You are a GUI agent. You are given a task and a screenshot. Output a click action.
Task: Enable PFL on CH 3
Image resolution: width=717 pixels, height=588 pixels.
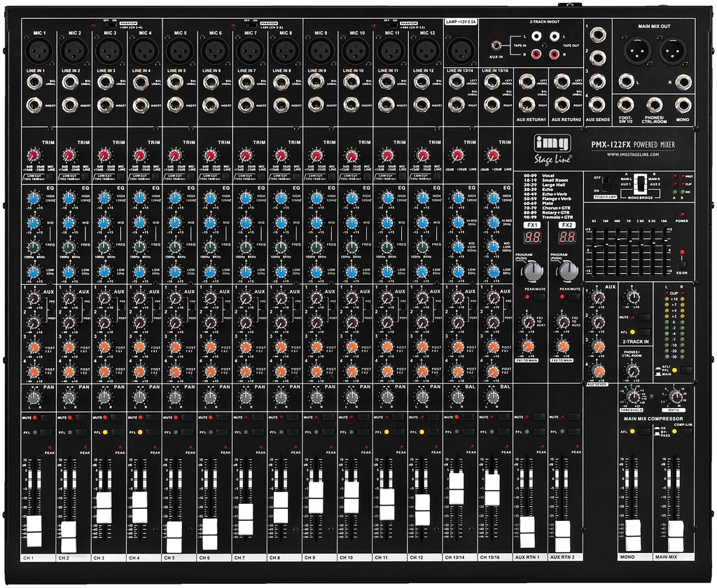(x=117, y=432)
